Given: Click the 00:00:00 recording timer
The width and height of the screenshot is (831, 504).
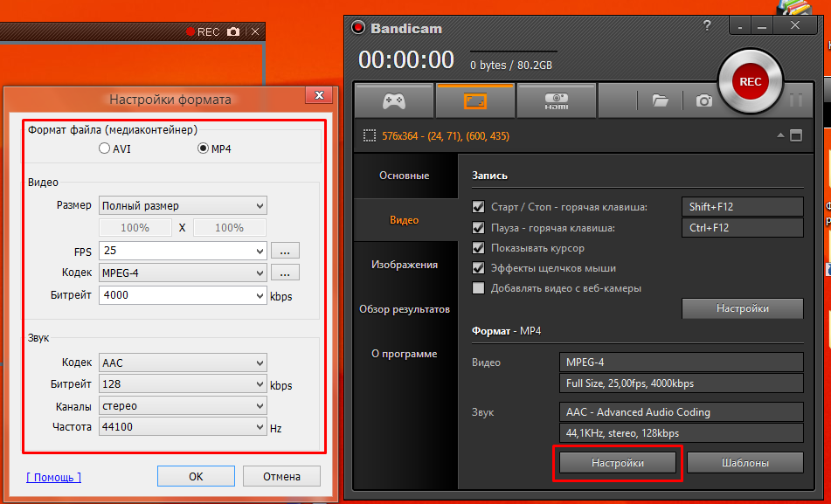Looking at the screenshot, I should 406,60.
